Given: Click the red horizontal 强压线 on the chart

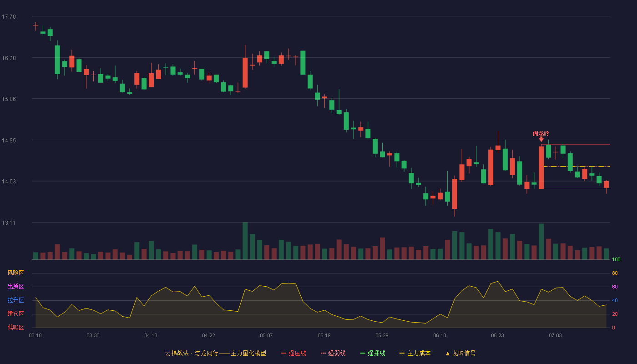Looking at the screenshot, I should coord(576,144).
